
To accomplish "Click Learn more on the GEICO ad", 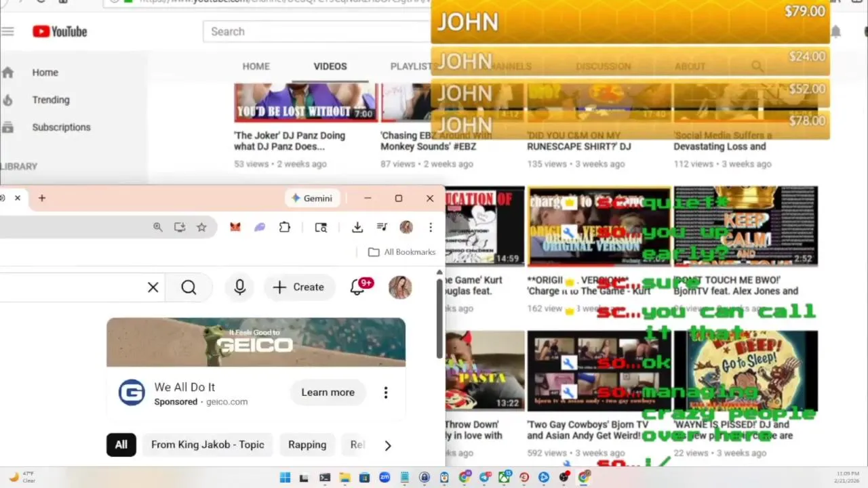I will [328, 392].
